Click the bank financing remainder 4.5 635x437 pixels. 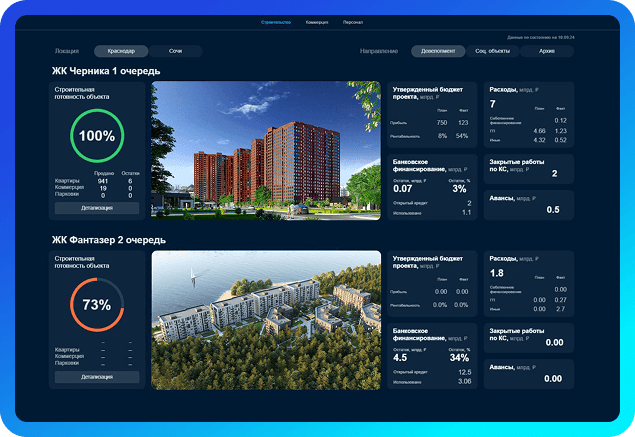[x=400, y=358]
